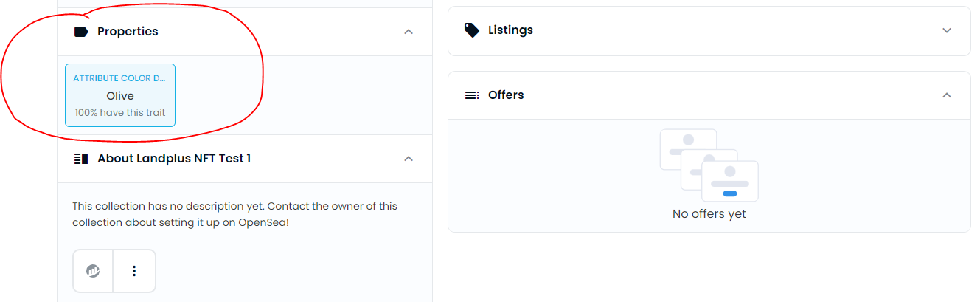The image size is (980, 302).
Task: Click the Offers section header title
Action: [506, 95]
